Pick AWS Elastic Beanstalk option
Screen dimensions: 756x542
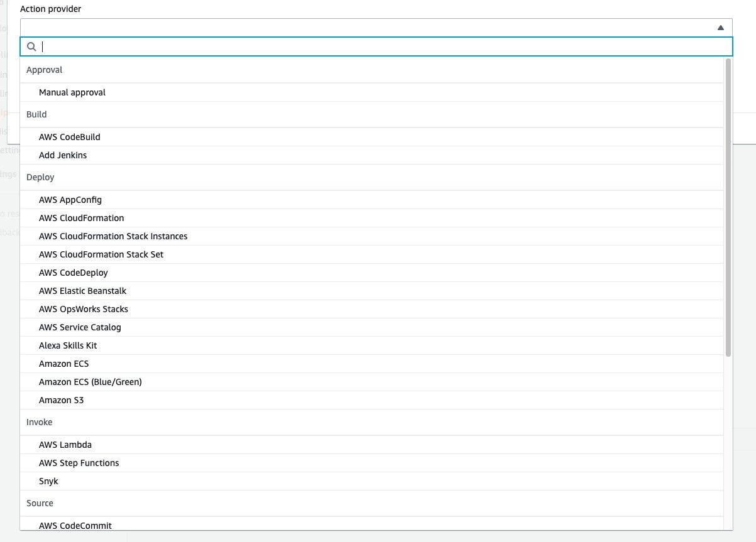(372, 291)
